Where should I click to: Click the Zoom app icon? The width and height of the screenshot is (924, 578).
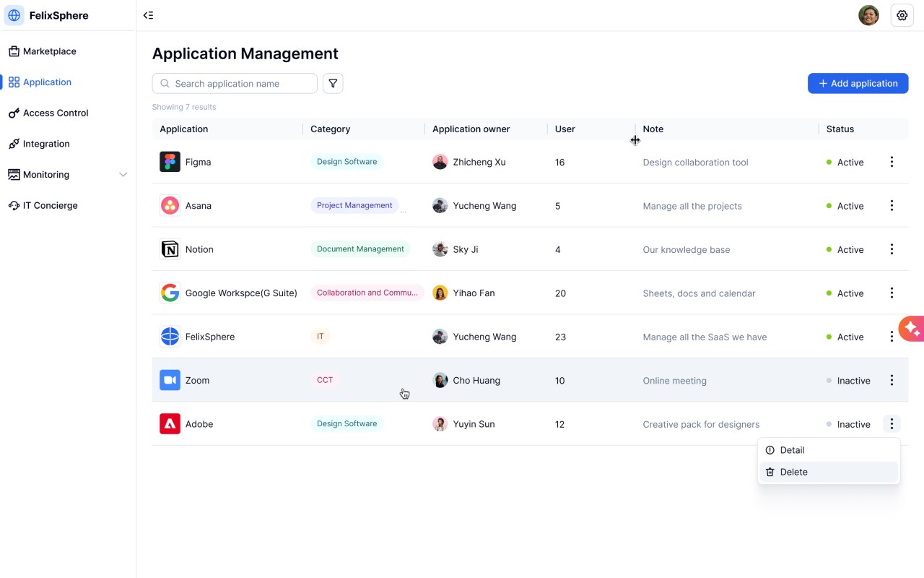tap(170, 380)
